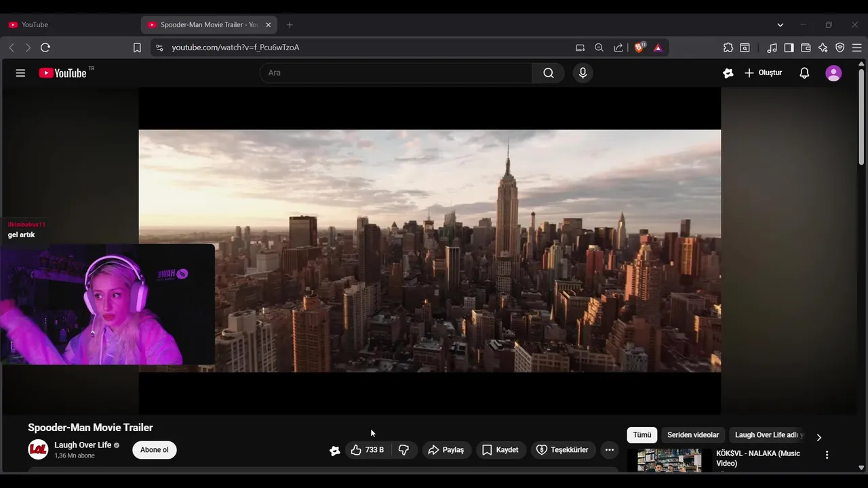Select the Tümü filter chip
Image resolution: width=868 pixels, height=488 pixels.
coord(642,435)
